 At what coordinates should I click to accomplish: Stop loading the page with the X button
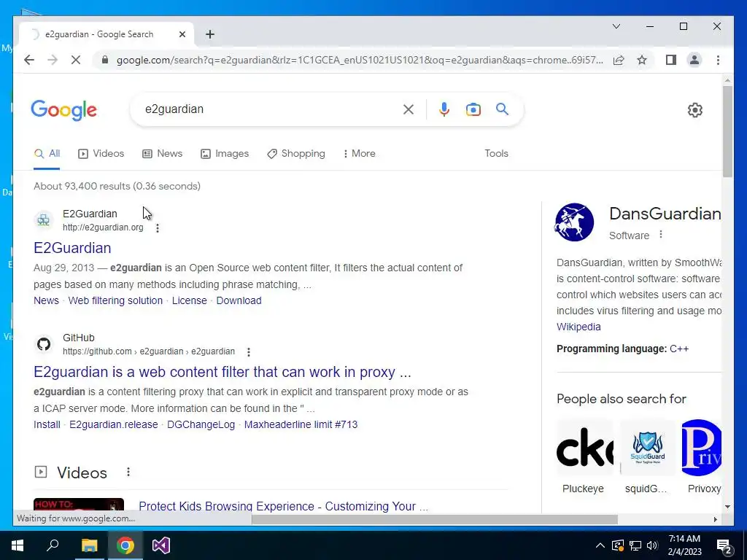[76, 60]
